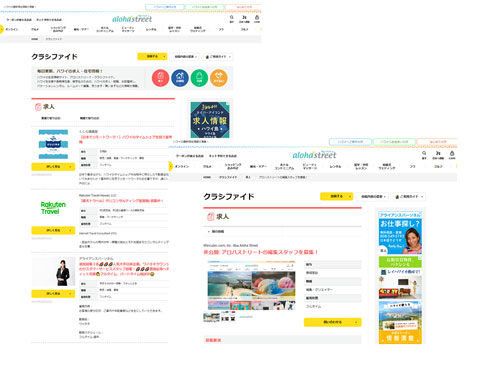Click the 求人 heading icon on the listing page
The image size is (494, 380).
coord(38,107)
